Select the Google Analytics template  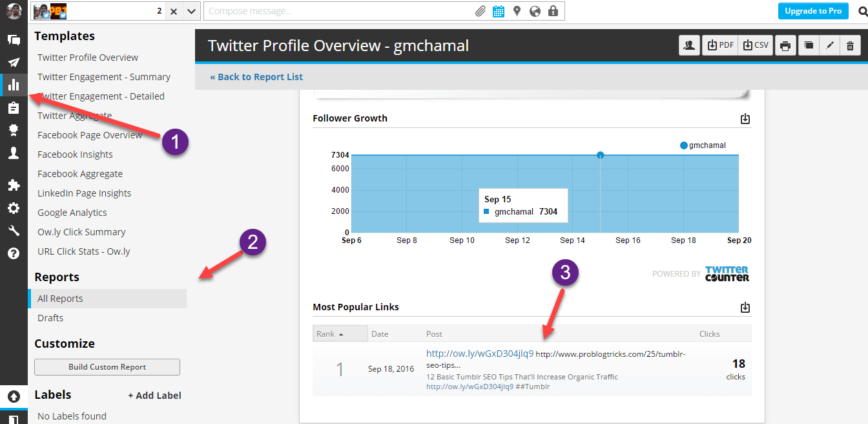pyautogui.click(x=72, y=213)
